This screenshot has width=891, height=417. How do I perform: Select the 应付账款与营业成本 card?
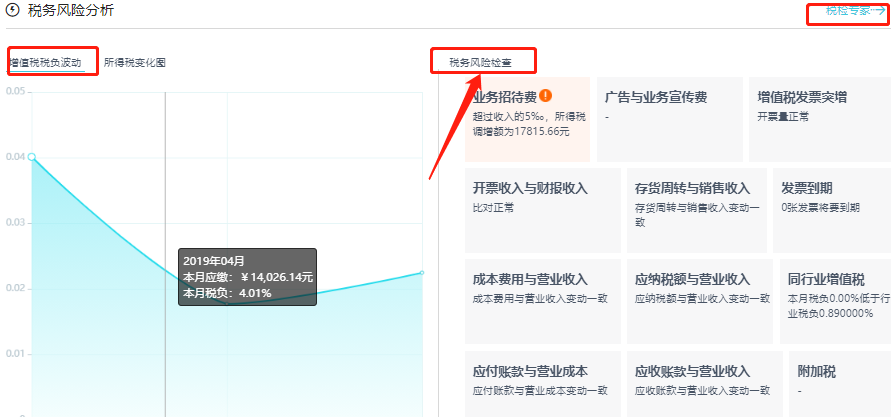540,382
